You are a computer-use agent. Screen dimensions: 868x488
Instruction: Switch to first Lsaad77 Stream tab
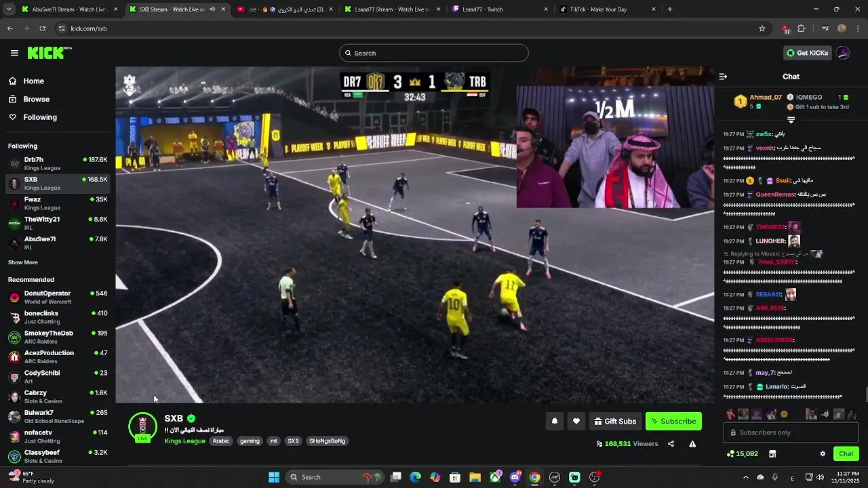393,9
